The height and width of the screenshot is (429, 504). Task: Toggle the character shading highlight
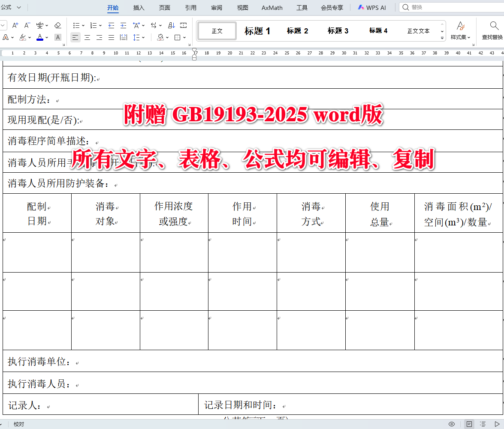57,37
